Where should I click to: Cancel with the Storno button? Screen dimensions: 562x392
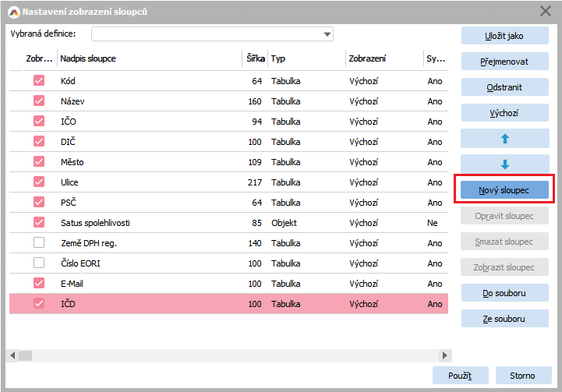522,376
